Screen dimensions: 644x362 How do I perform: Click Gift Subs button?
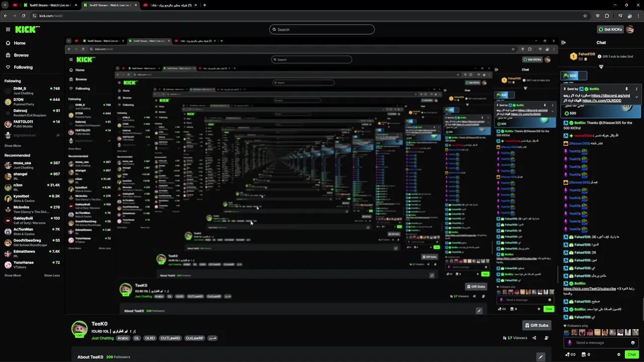[537, 325]
